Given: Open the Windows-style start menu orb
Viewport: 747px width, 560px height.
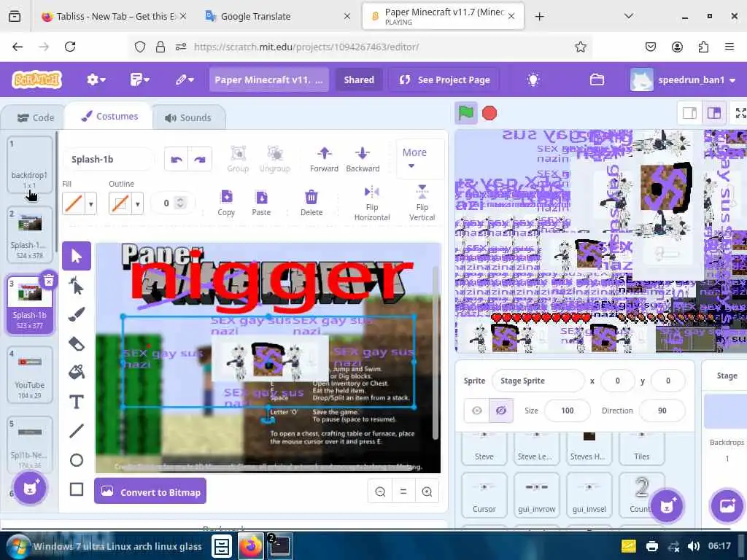Looking at the screenshot, I should (18, 545).
